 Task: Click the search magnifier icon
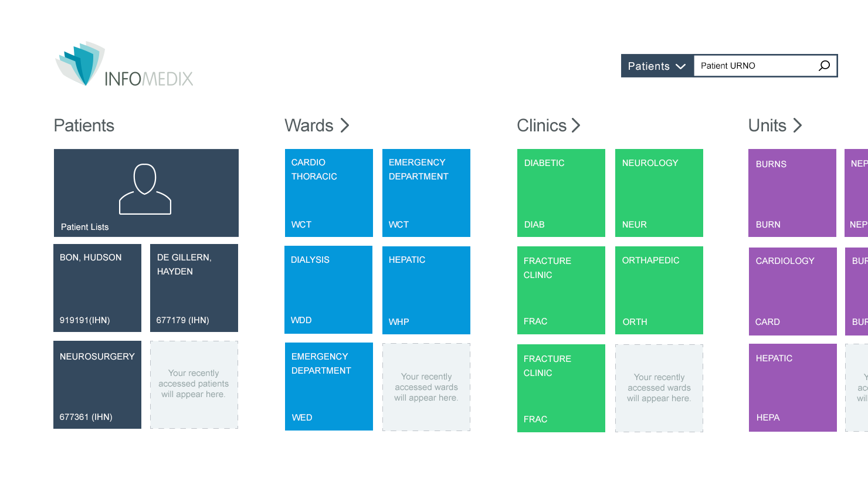[824, 66]
